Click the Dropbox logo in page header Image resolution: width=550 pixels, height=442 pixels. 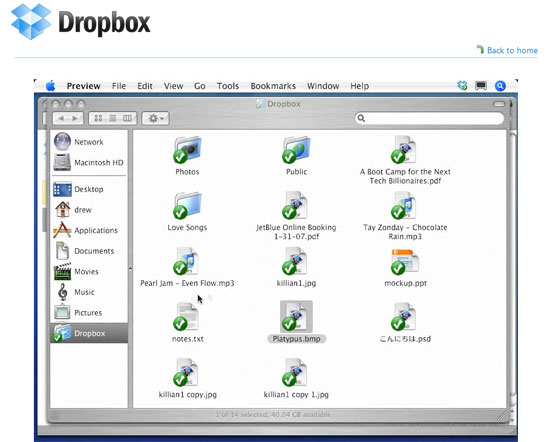(81, 22)
